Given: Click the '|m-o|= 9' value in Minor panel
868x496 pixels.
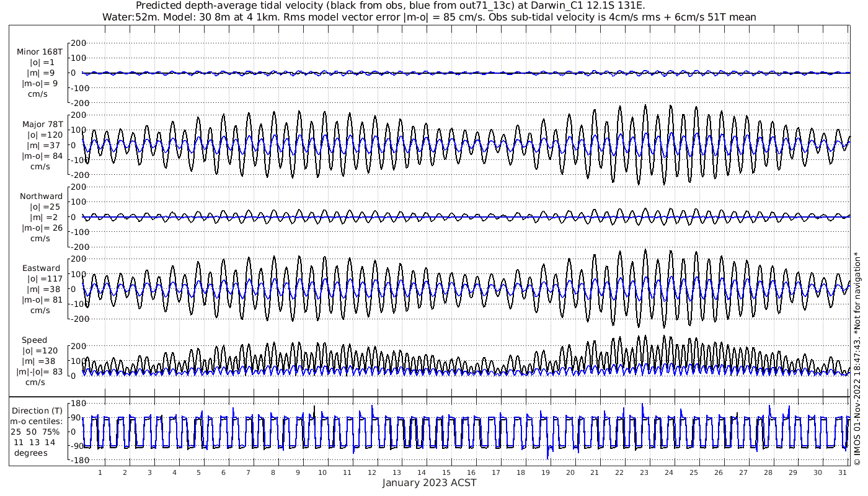Looking at the screenshot, I should pos(40,84).
